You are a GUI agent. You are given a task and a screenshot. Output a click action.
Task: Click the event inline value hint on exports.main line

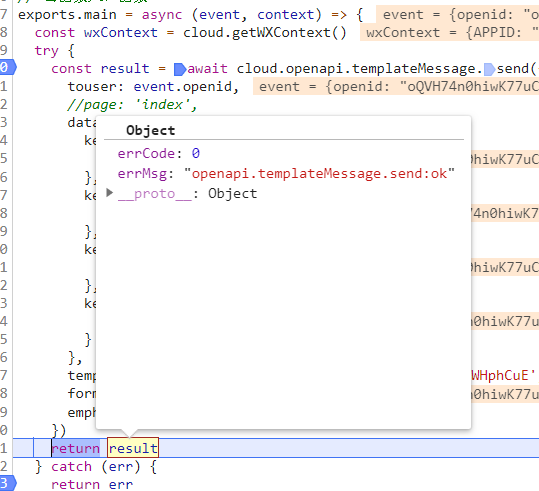tap(458, 14)
